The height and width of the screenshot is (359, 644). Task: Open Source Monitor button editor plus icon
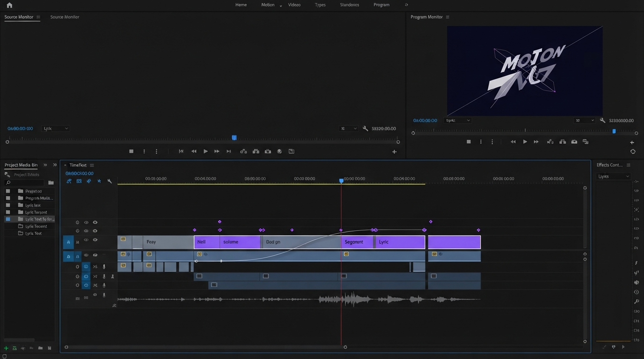point(394,151)
